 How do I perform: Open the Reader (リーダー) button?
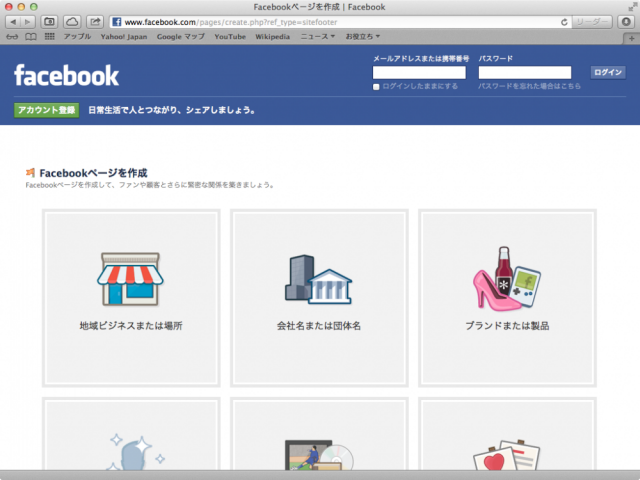(x=592, y=22)
